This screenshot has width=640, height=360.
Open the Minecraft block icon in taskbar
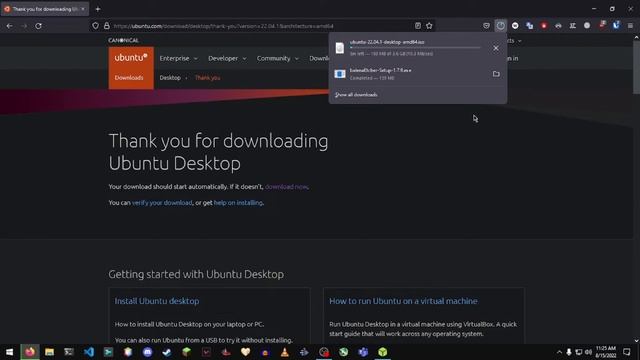tap(187, 352)
